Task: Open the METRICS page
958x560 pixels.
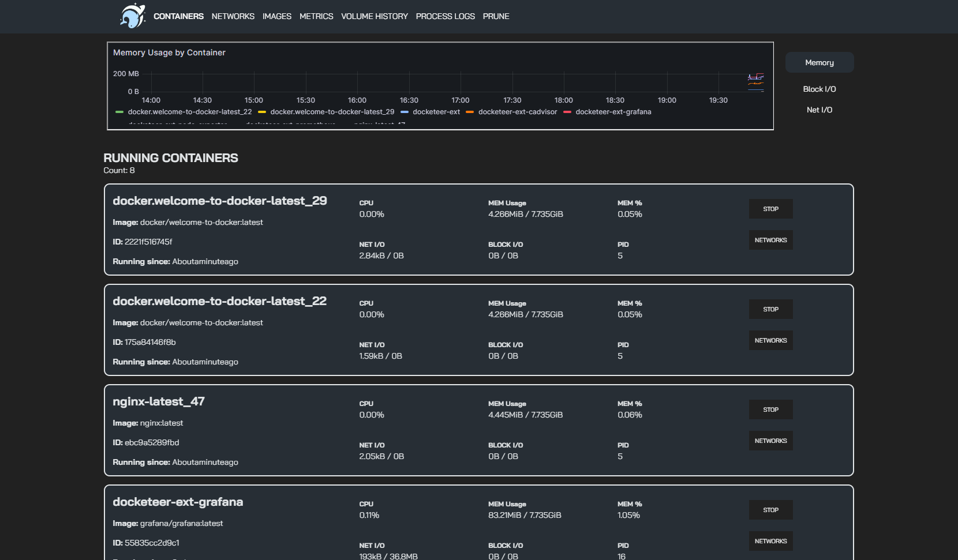Action: pyautogui.click(x=316, y=16)
